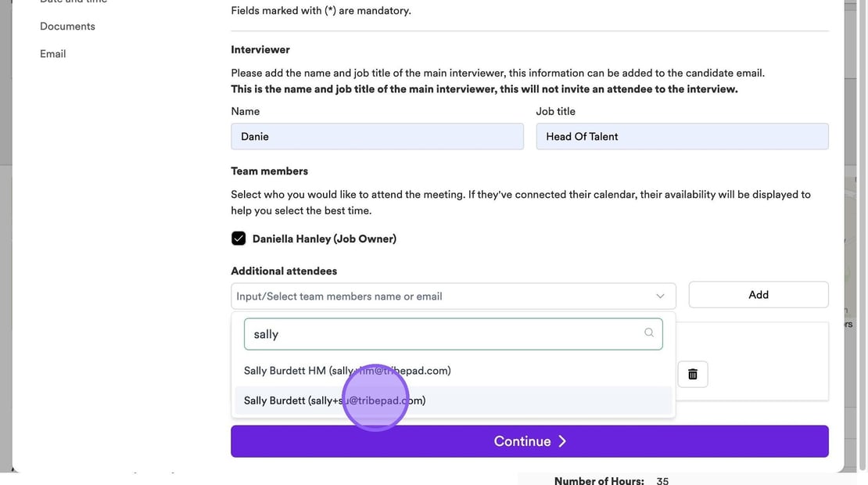Open the Documents section in sidebar
This screenshot has height=485, width=868.
pyautogui.click(x=67, y=26)
